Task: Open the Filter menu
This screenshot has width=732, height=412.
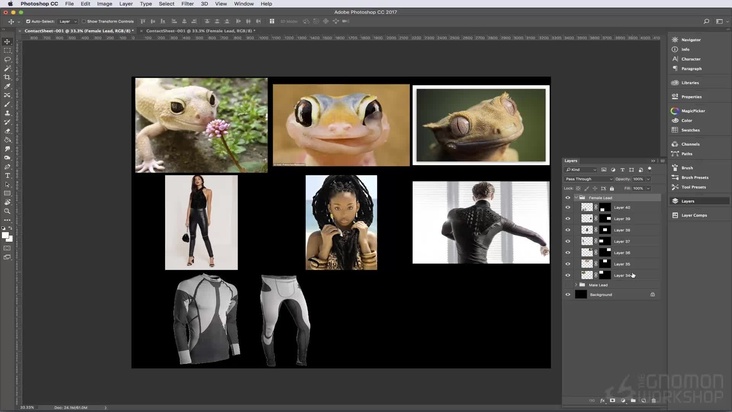Action: click(x=188, y=4)
